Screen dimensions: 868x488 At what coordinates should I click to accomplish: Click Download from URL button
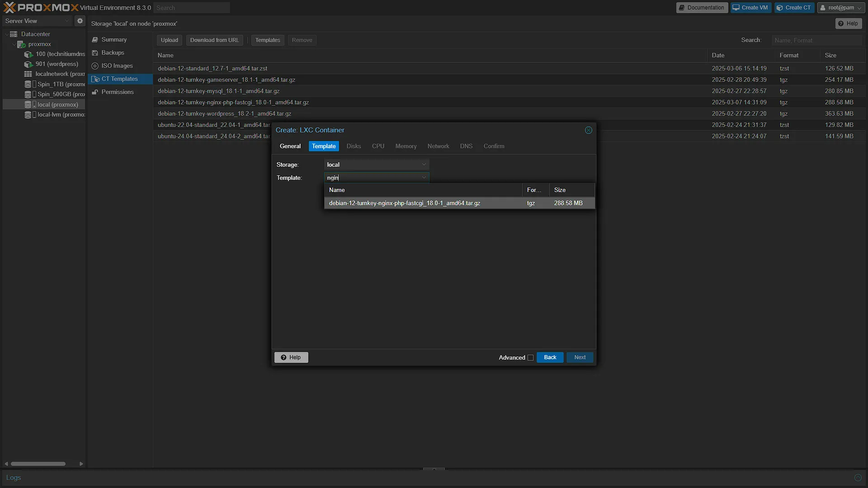[x=215, y=40]
